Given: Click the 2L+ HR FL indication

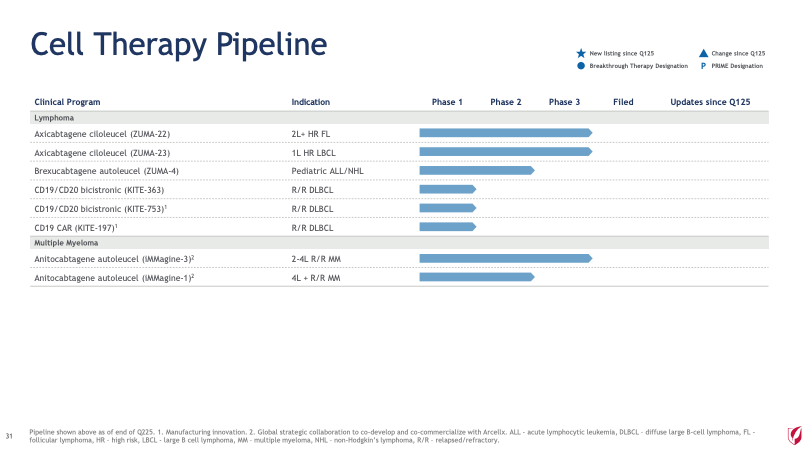Looking at the screenshot, I should 311,134.
